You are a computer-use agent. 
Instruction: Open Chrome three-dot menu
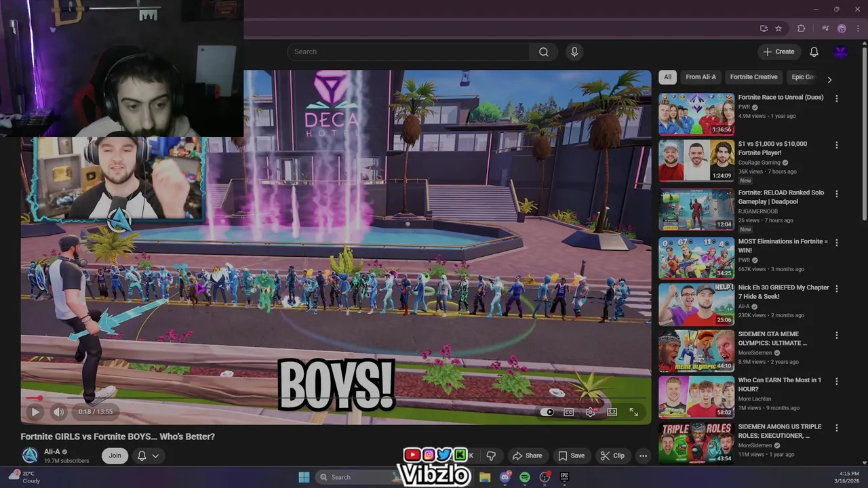coord(858,28)
